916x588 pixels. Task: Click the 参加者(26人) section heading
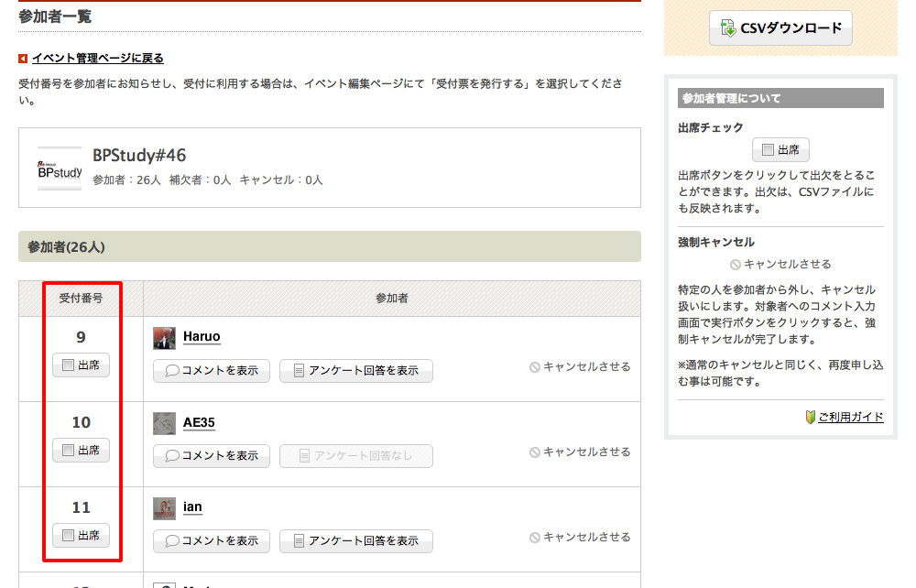(x=67, y=247)
